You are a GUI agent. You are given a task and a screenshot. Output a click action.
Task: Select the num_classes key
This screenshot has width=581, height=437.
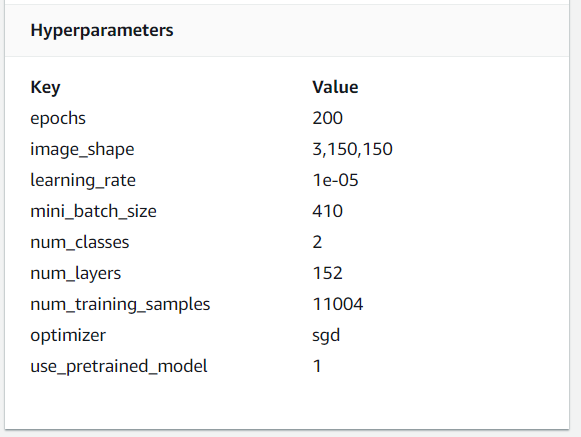[x=79, y=243]
